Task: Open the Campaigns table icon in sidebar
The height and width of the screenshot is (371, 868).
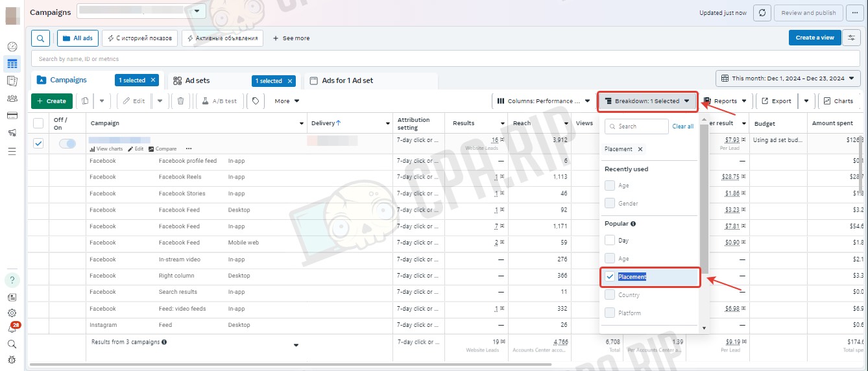Action: click(12, 64)
